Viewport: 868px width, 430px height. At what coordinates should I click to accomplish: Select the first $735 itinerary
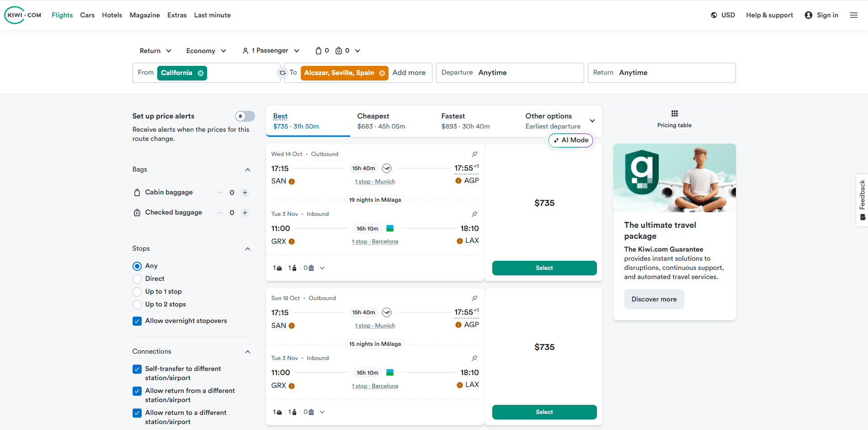tap(544, 268)
